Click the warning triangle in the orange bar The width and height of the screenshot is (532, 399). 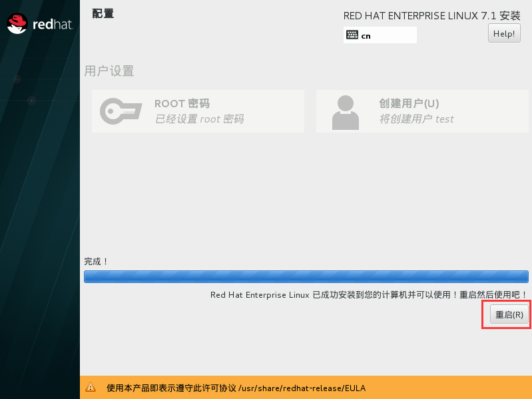click(x=91, y=388)
